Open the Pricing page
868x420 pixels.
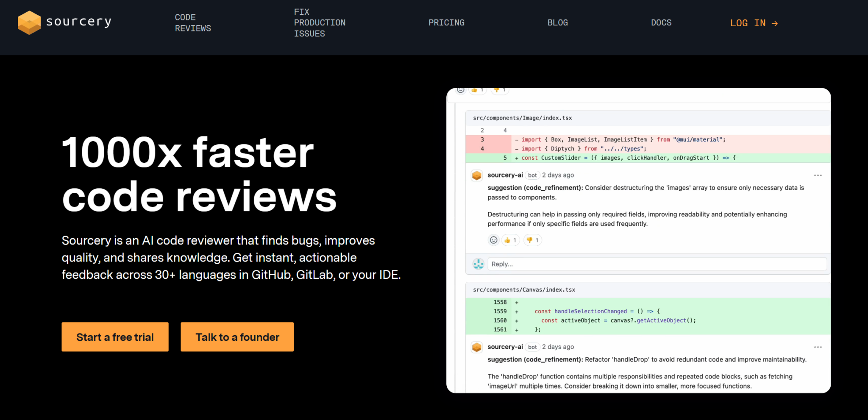446,23
